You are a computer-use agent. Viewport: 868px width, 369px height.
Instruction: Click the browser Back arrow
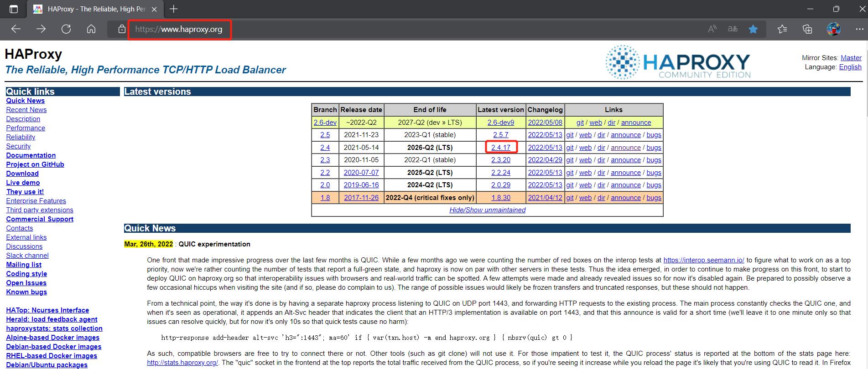point(16,29)
